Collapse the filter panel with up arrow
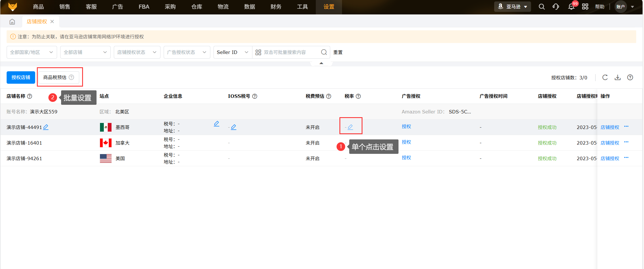Image resolution: width=644 pixels, height=269 pixels. (321, 63)
